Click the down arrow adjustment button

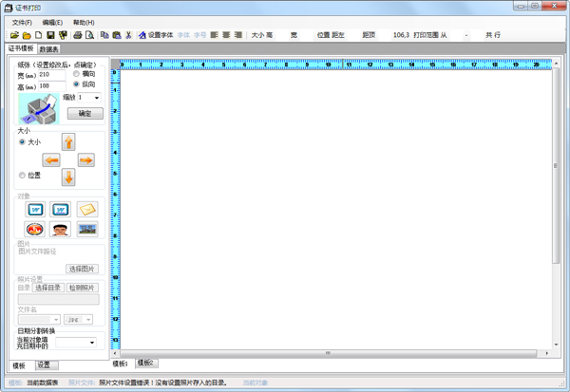tap(68, 177)
